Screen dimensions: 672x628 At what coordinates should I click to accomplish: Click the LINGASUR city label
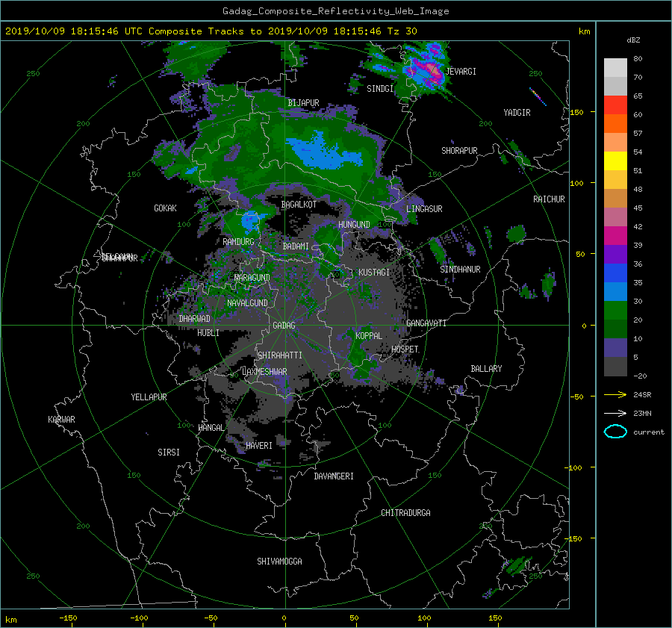tap(424, 209)
